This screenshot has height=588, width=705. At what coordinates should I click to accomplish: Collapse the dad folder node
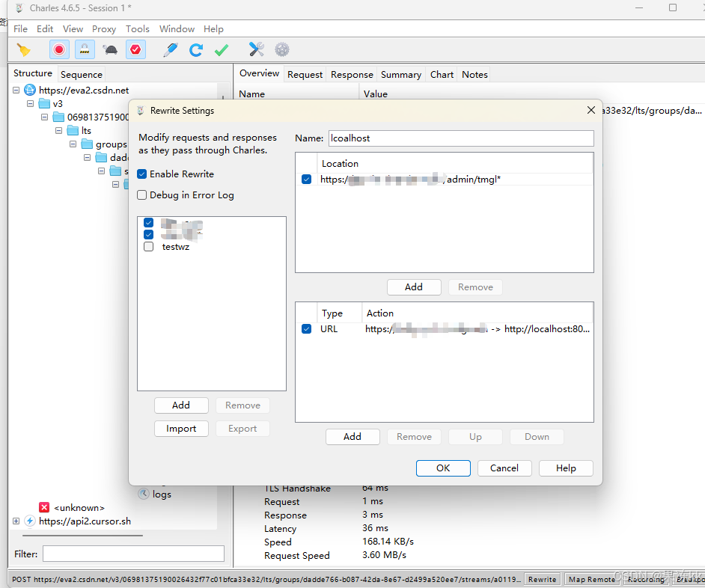pyautogui.click(x=88, y=158)
